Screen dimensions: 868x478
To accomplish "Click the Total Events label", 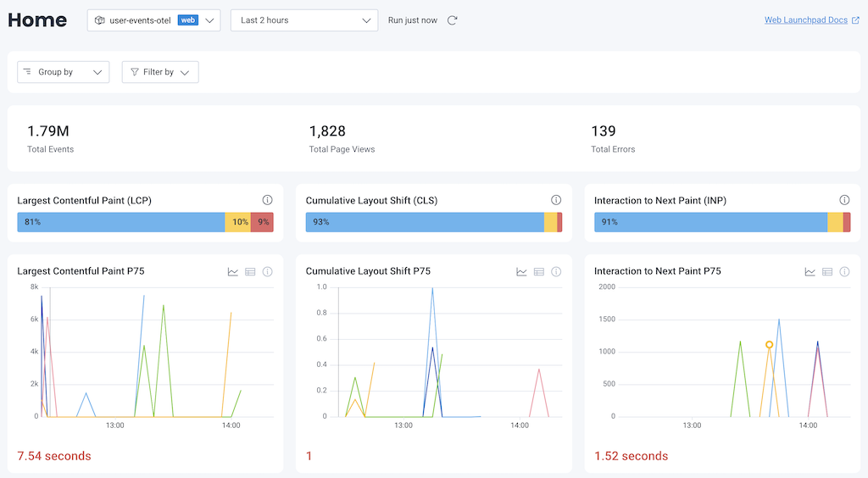I will (x=50, y=149).
